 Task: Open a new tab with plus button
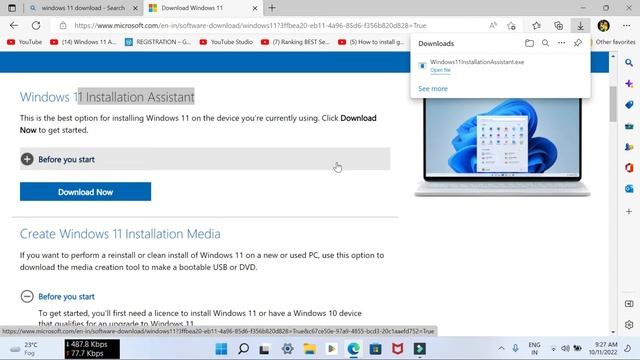point(272,8)
